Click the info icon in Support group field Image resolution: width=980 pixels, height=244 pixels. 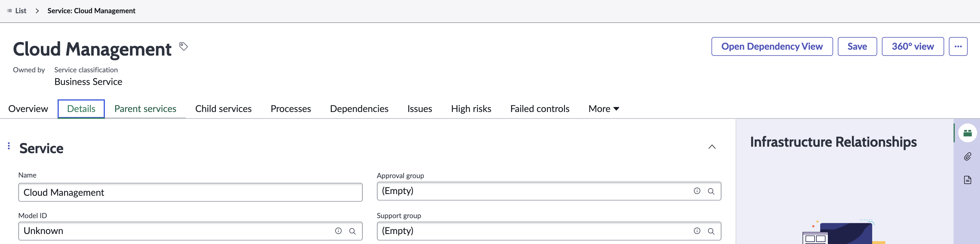(x=697, y=231)
